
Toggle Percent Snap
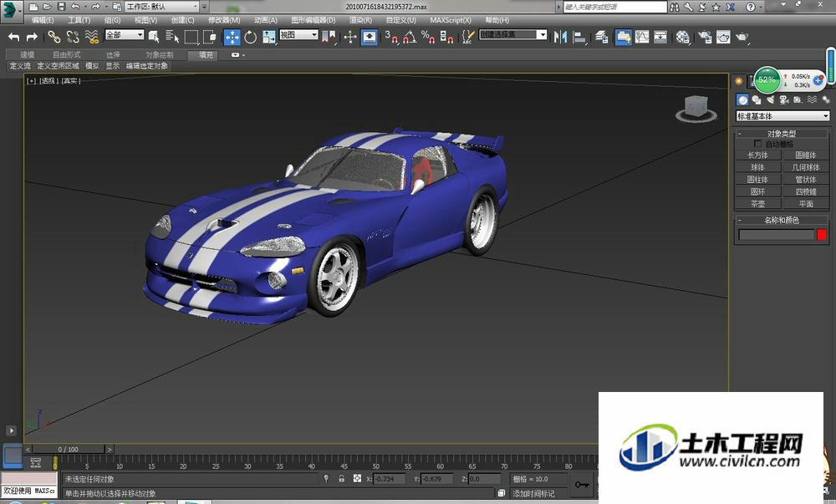point(427,37)
